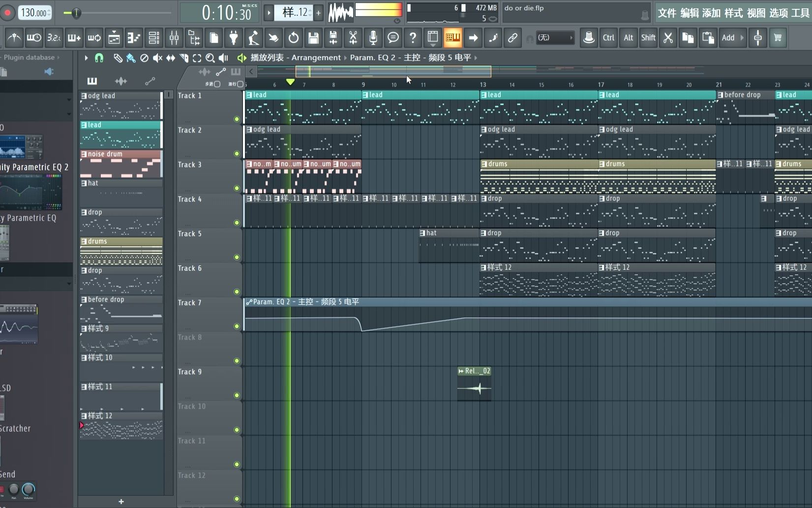Expand the Plugin database breadcrumb arrow

click(x=59, y=57)
